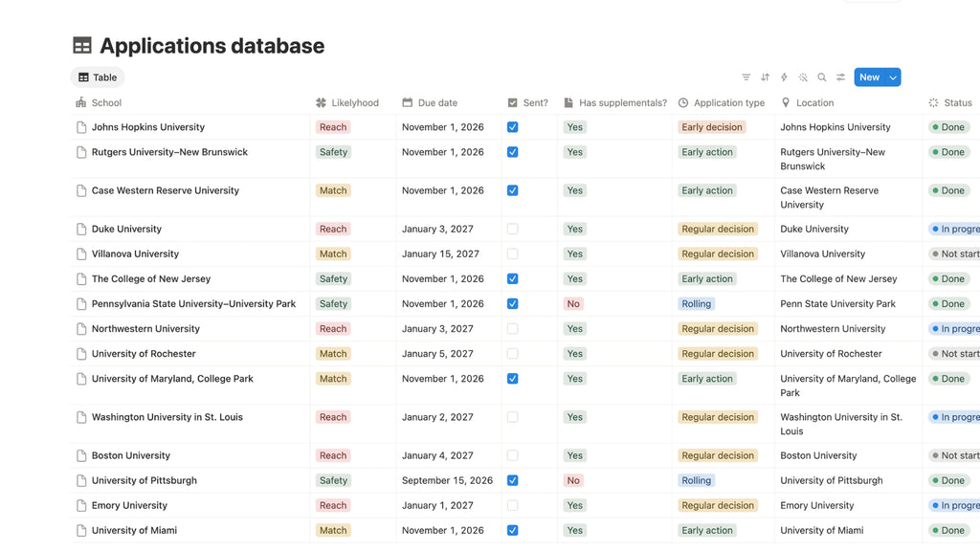Select Pittsburgh due date September 15, 2026
This screenshot has height=551, width=980.
447,480
